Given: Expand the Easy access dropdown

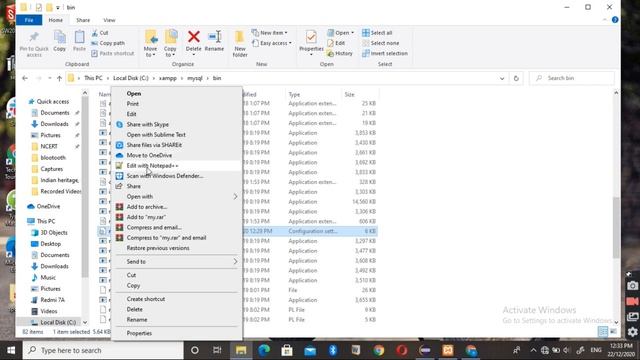Looking at the screenshot, I should click(x=272, y=43).
